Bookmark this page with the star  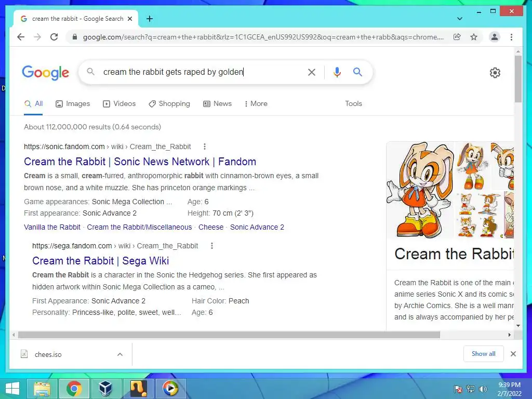click(474, 37)
